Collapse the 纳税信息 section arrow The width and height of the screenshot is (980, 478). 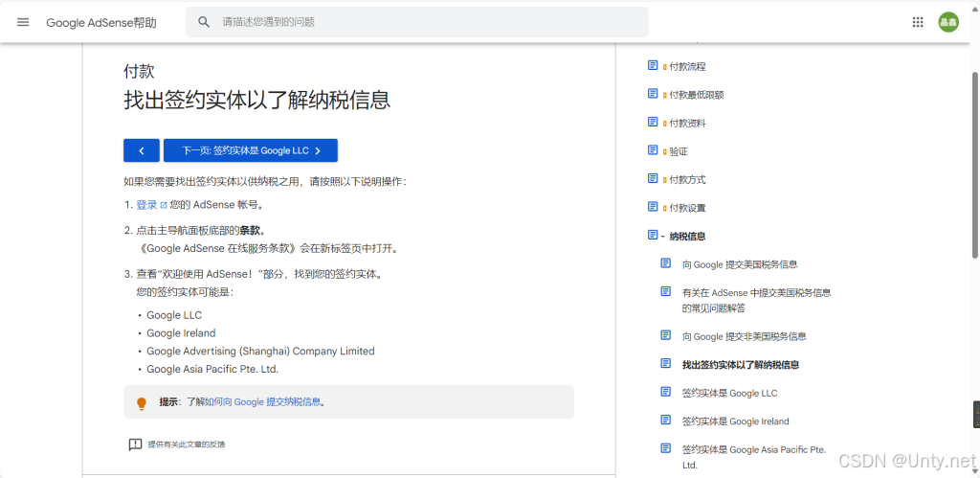[x=663, y=237]
